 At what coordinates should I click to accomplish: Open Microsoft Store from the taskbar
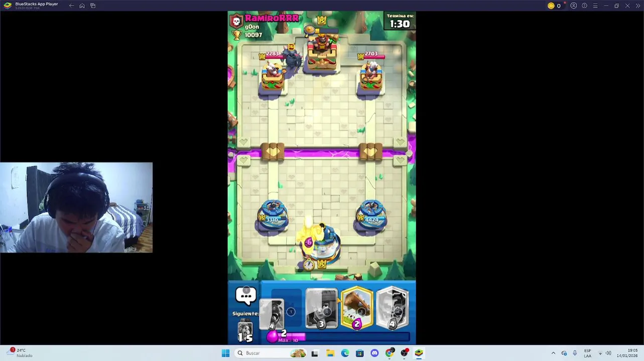[359, 353]
